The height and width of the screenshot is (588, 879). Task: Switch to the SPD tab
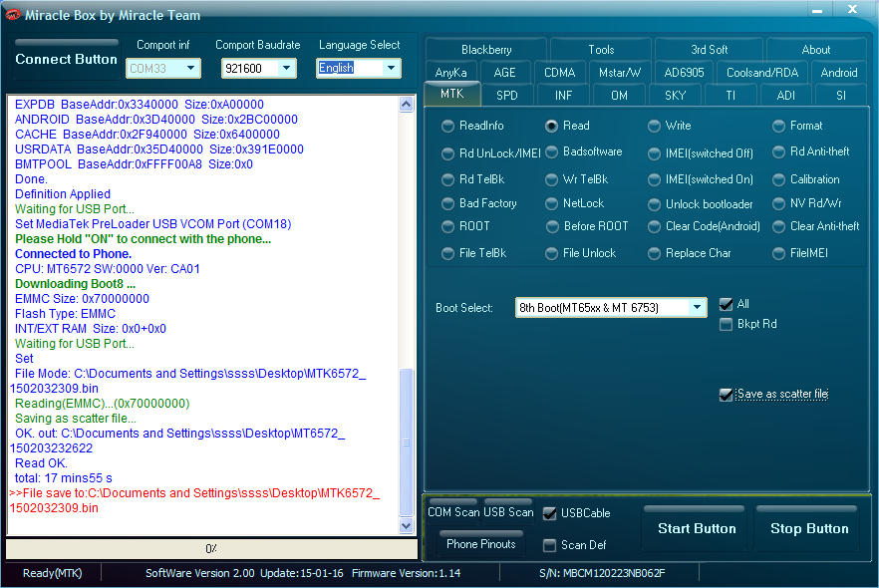click(x=506, y=96)
